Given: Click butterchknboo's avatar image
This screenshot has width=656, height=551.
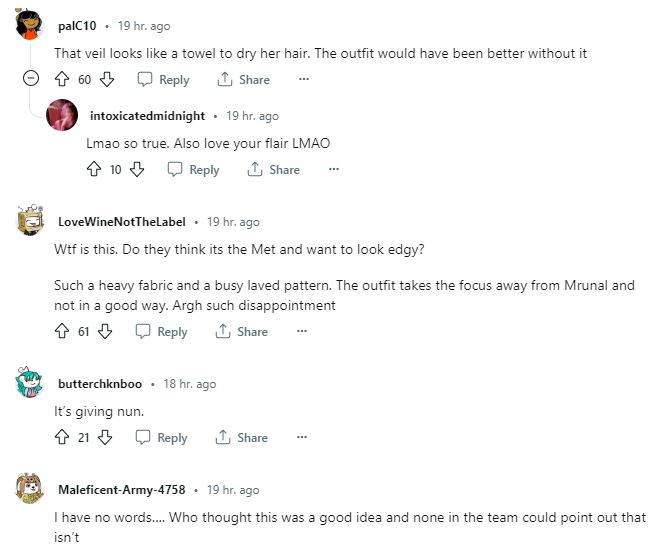Looking at the screenshot, I should 31,383.
